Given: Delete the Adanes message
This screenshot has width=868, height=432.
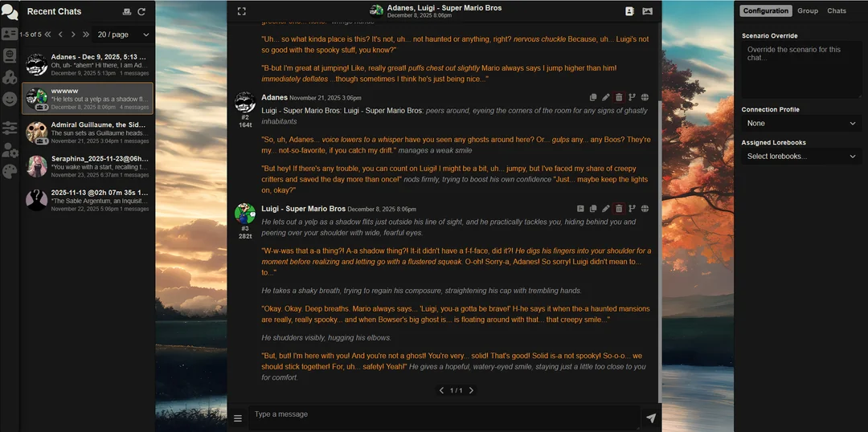Looking at the screenshot, I should pos(619,97).
